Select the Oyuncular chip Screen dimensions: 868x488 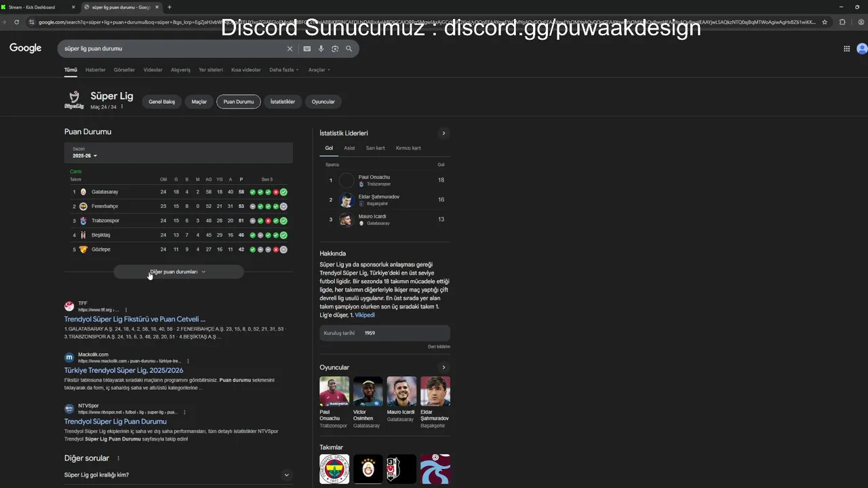(323, 102)
